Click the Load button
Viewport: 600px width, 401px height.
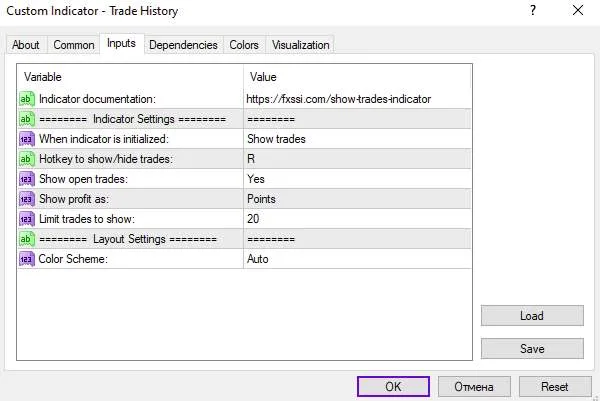tap(532, 316)
